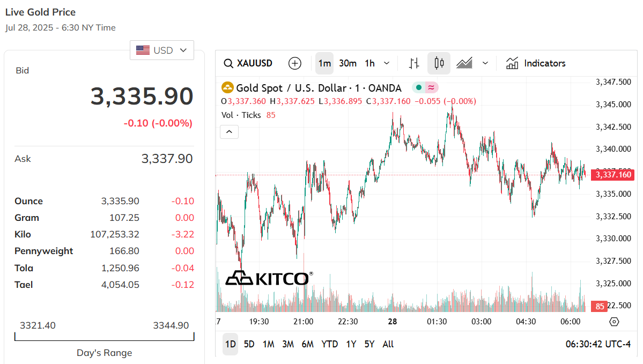
Task: Click the compare/add symbol plus icon
Action: point(295,63)
